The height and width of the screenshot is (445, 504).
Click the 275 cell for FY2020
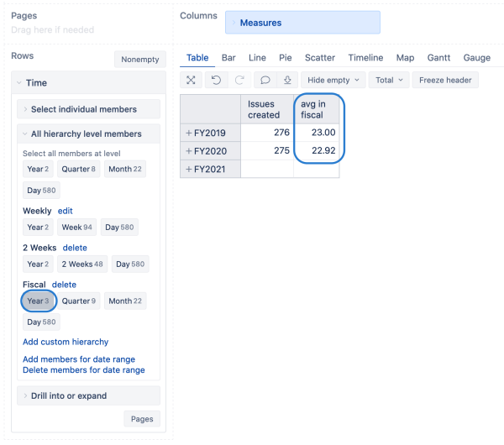coord(267,150)
